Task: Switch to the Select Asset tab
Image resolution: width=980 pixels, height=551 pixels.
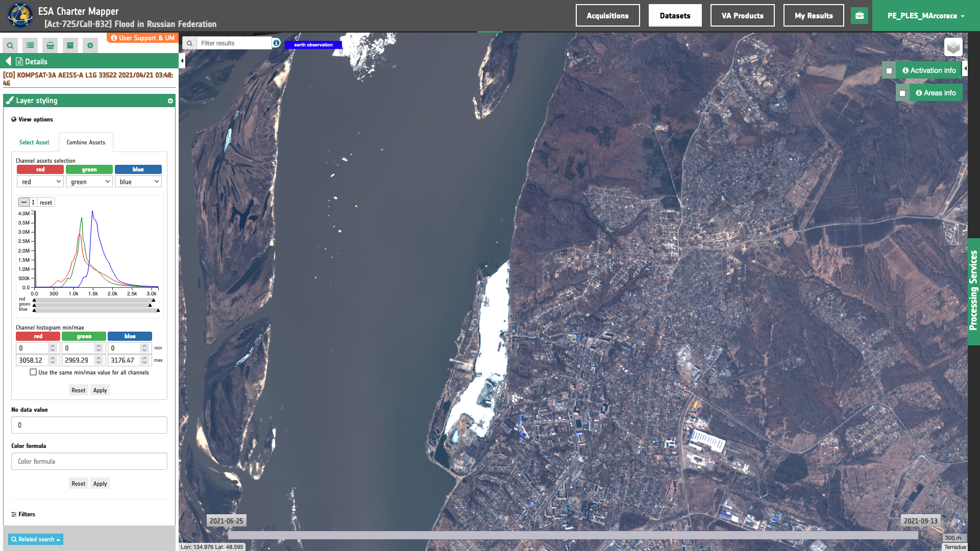Action: 35,142
